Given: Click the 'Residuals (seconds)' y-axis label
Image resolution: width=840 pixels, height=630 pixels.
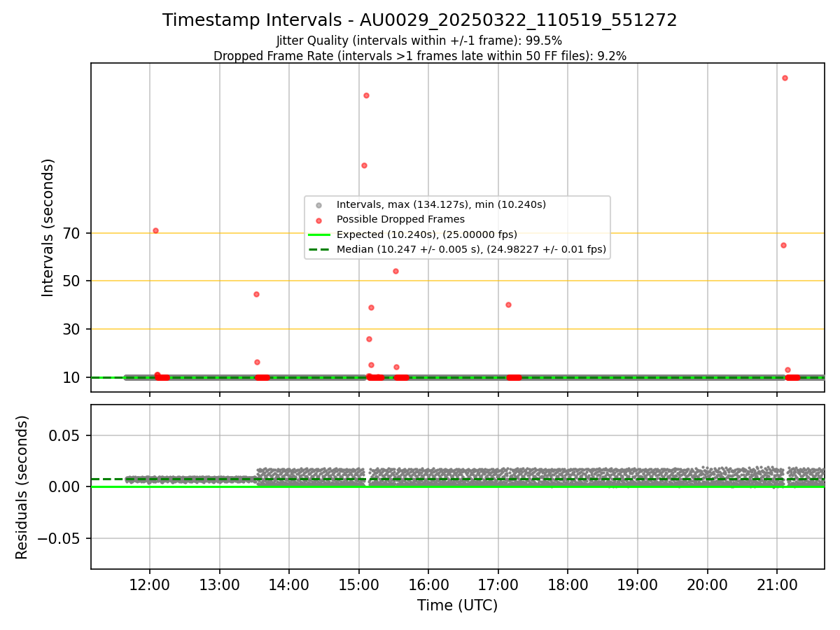Looking at the screenshot, I should pos(22,487).
